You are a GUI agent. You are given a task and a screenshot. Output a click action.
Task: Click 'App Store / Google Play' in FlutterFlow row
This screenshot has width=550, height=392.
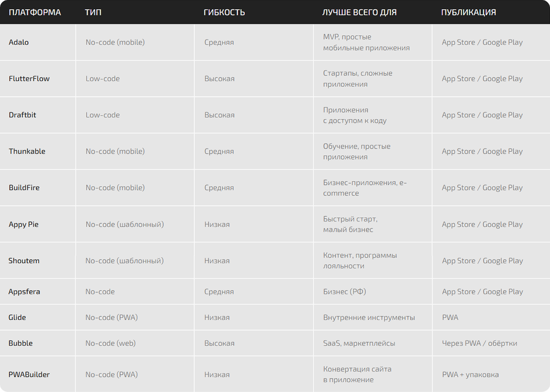(482, 78)
